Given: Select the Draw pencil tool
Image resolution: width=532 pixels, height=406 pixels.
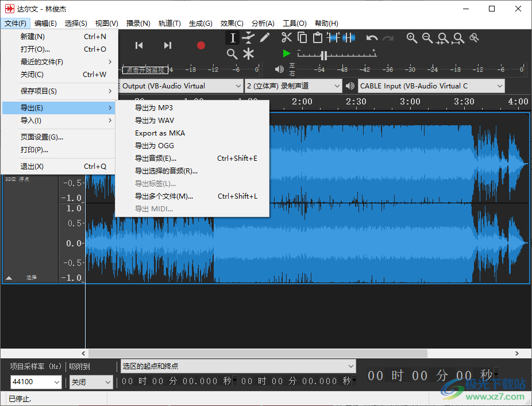Looking at the screenshot, I should (265, 38).
